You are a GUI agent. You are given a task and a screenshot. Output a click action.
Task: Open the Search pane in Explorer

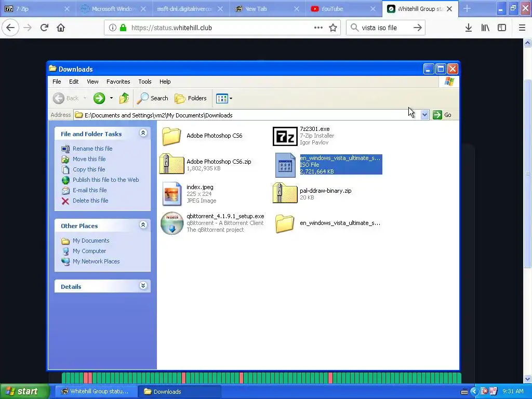click(x=152, y=98)
